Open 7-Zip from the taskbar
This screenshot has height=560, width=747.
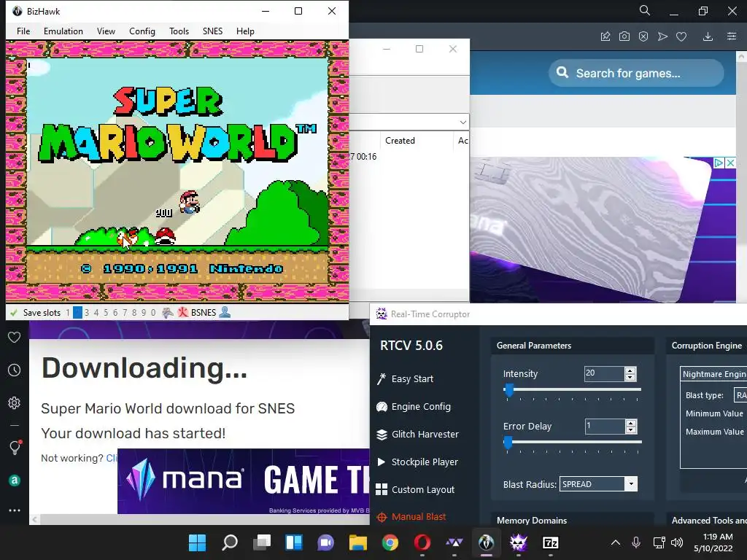(551, 542)
